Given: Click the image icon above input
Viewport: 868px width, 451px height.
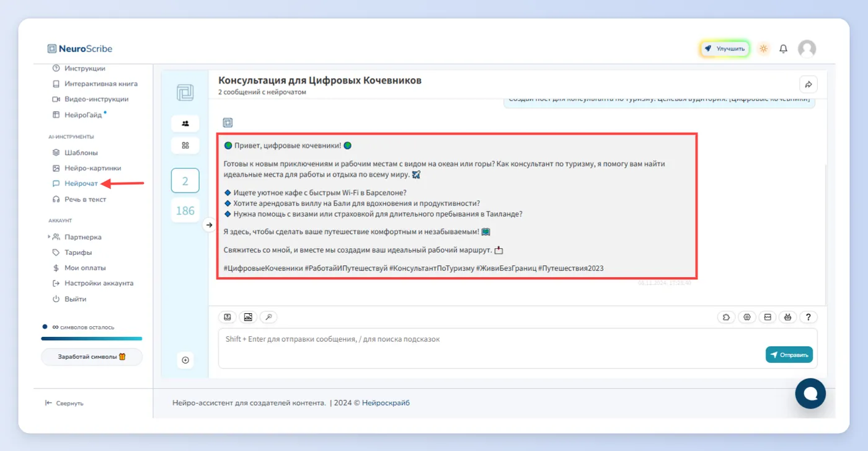Looking at the screenshot, I should pos(248,317).
